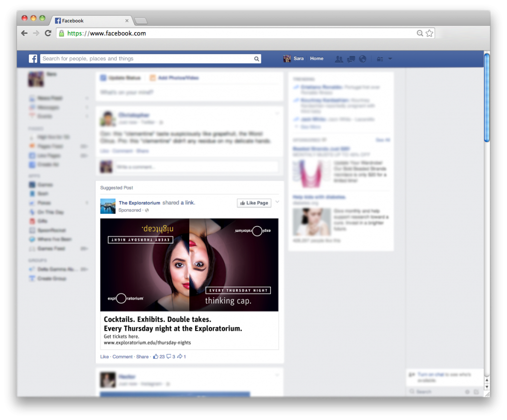This screenshot has width=507, height=420.
Task: Click the search magnifier icon in Facebook's search bar
Action: pos(256,59)
